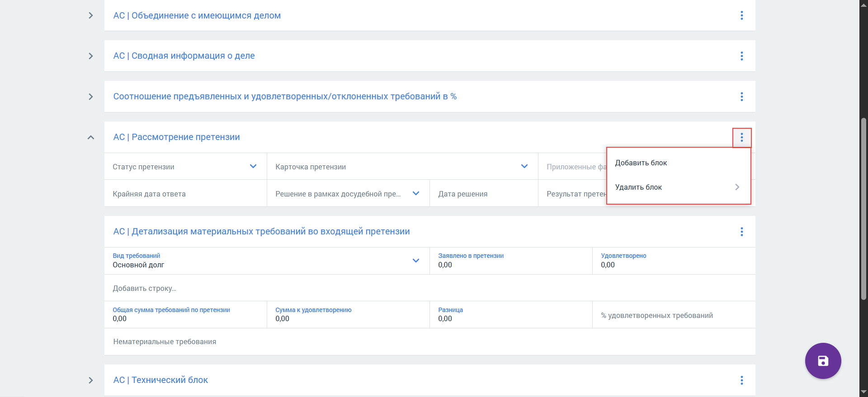Click the Дата решения field
Image resolution: width=868 pixels, height=397 pixels.
tap(484, 194)
